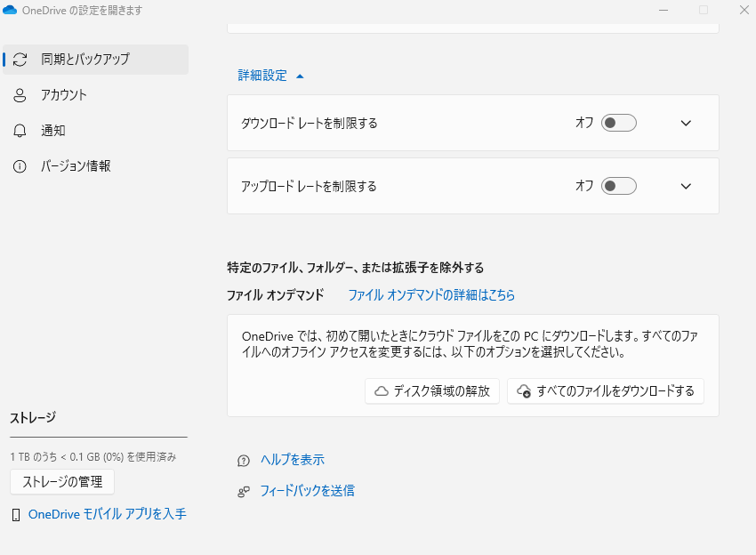Open the フィードバックを送信 link
The width and height of the screenshot is (756, 555).
[308, 490]
